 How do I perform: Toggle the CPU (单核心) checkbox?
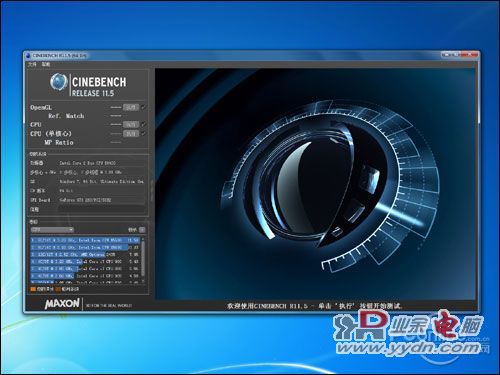pos(143,133)
